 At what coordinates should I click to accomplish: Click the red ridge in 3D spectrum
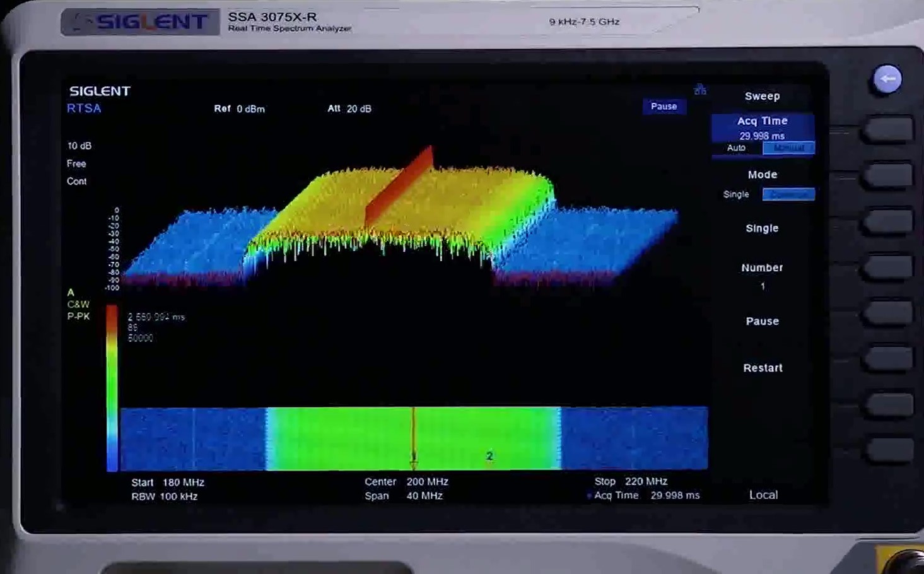click(x=400, y=185)
